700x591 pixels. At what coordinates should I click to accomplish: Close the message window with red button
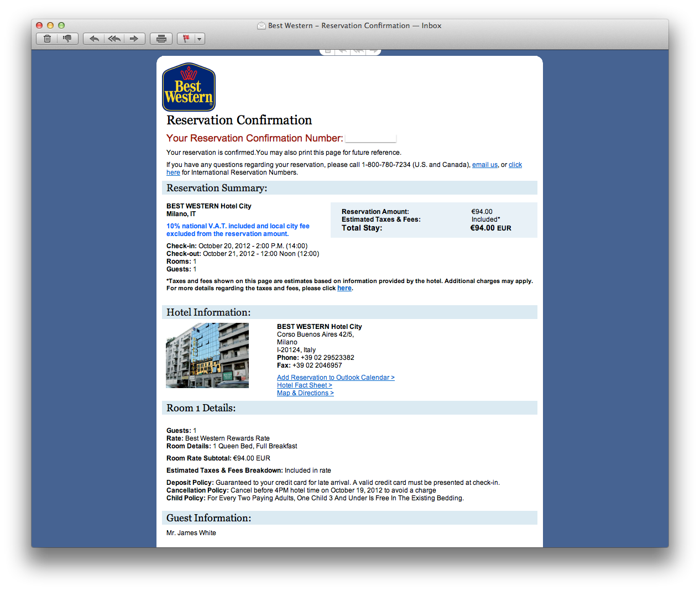pos(39,25)
